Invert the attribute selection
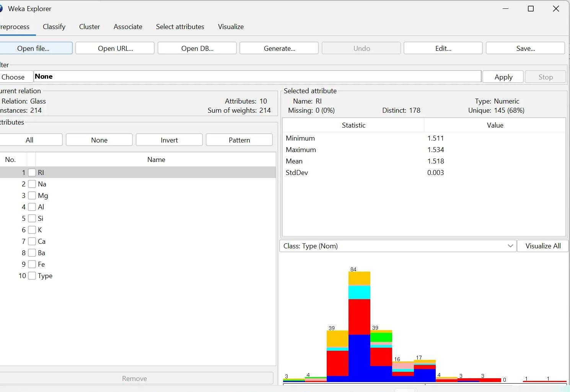Viewport: 570px width, 392px height. [169, 139]
